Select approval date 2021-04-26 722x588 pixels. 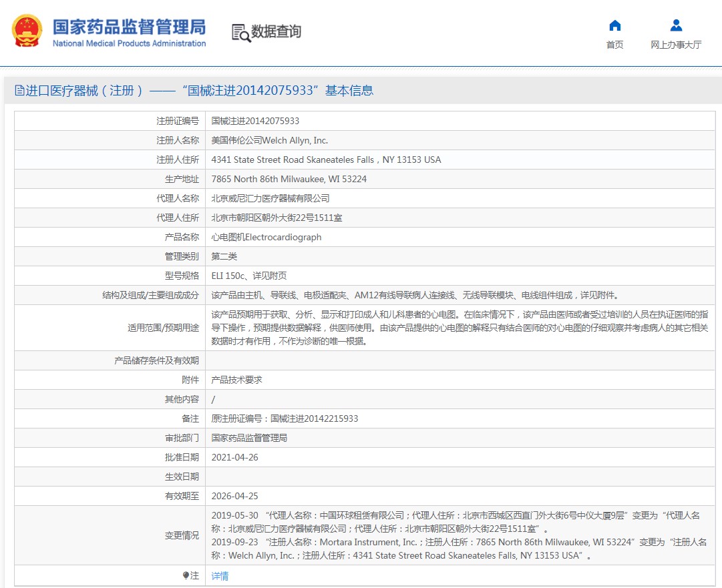(x=234, y=457)
